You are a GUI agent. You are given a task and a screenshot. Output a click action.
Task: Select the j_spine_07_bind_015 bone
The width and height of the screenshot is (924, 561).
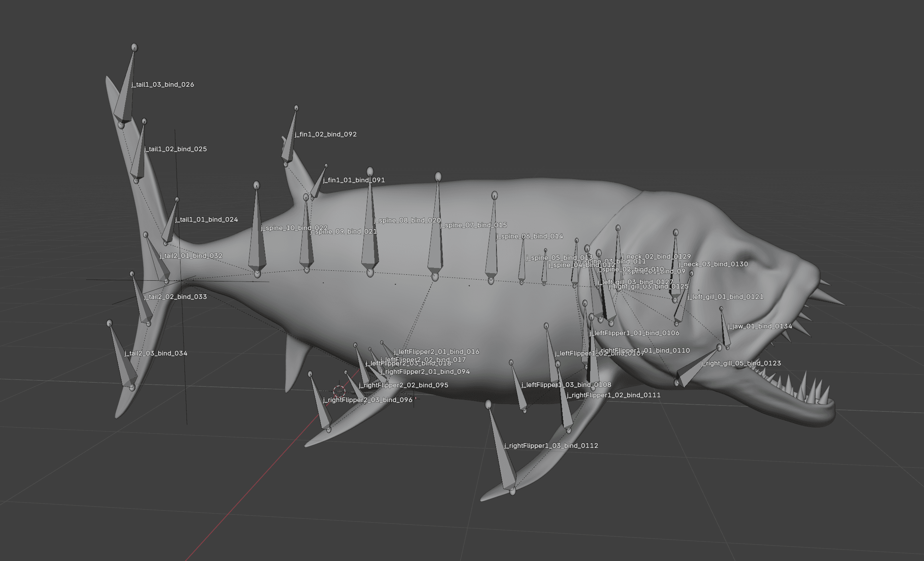[436, 247]
